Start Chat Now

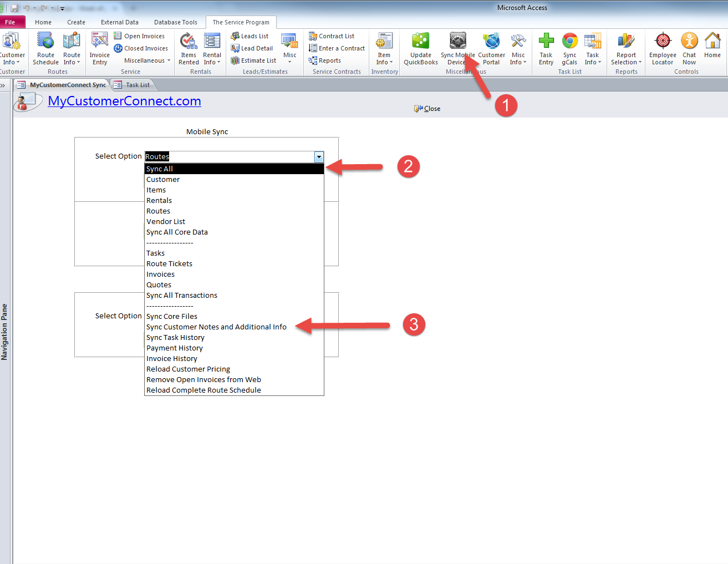tap(689, 48)
